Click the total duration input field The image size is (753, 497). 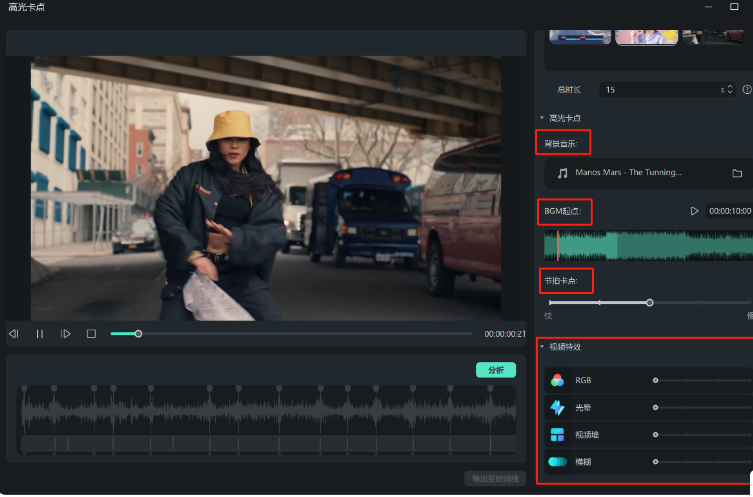(660, 90)
